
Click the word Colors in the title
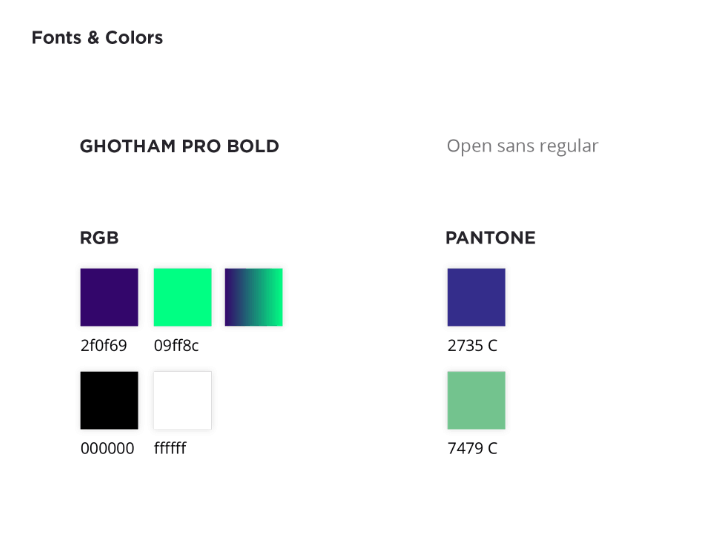click(134, 38)
